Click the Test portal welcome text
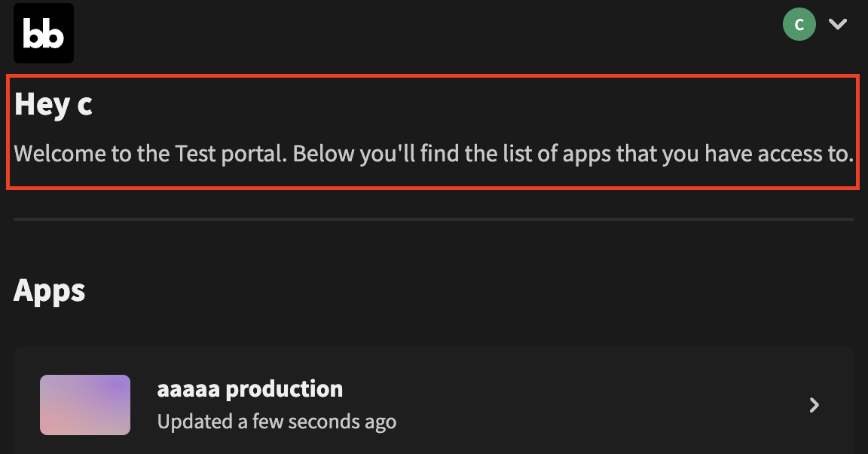Image resolution: width=868 pixels, height=454 pixels. coord(434,153)
